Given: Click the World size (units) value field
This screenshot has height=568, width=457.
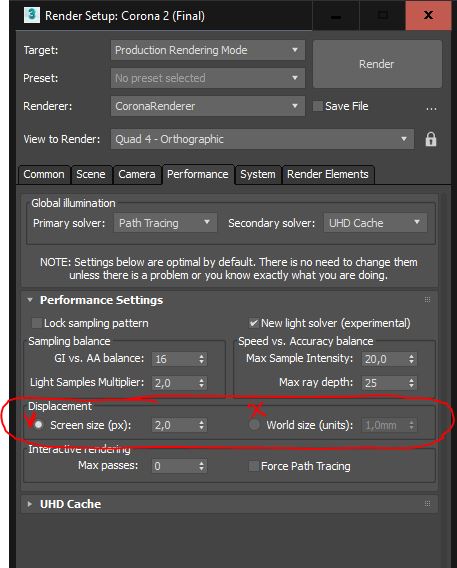Looking at the screenshot, I should [x=384, y=425].
